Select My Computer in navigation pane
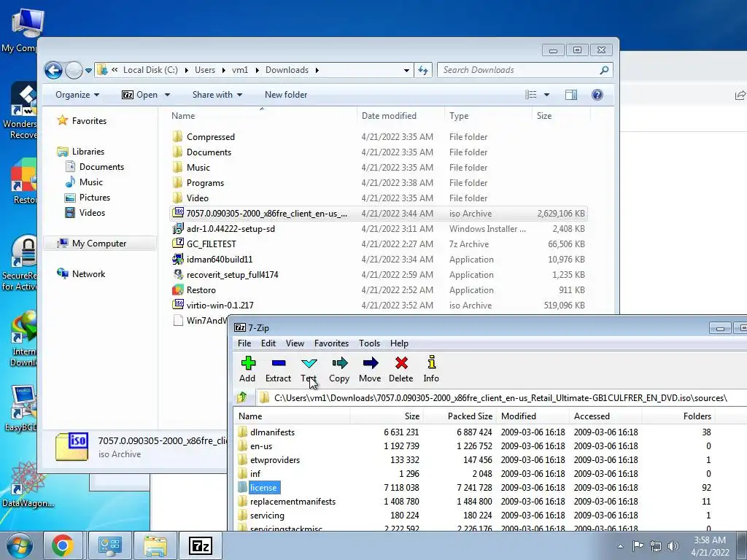This screenshot has width=747, height=560. [99, 244]
